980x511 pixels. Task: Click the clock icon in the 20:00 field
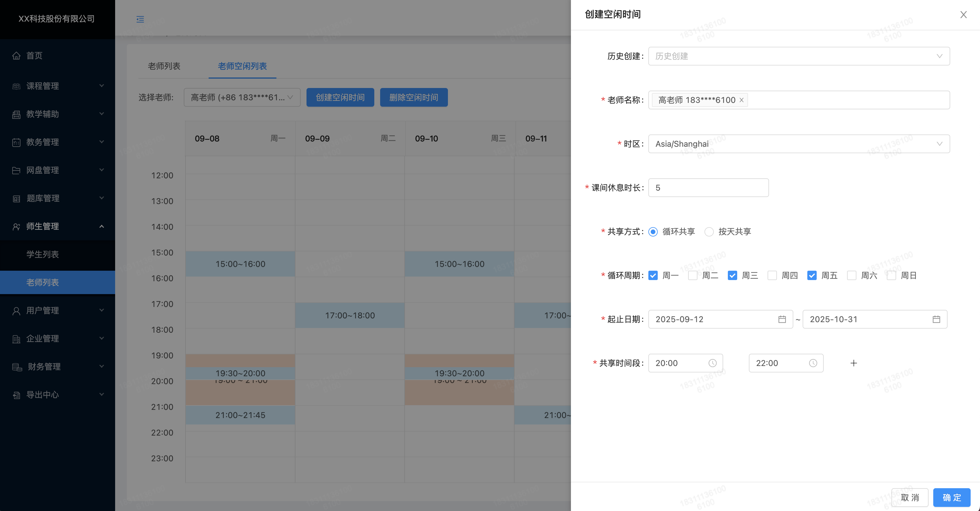tap(713, 363)
